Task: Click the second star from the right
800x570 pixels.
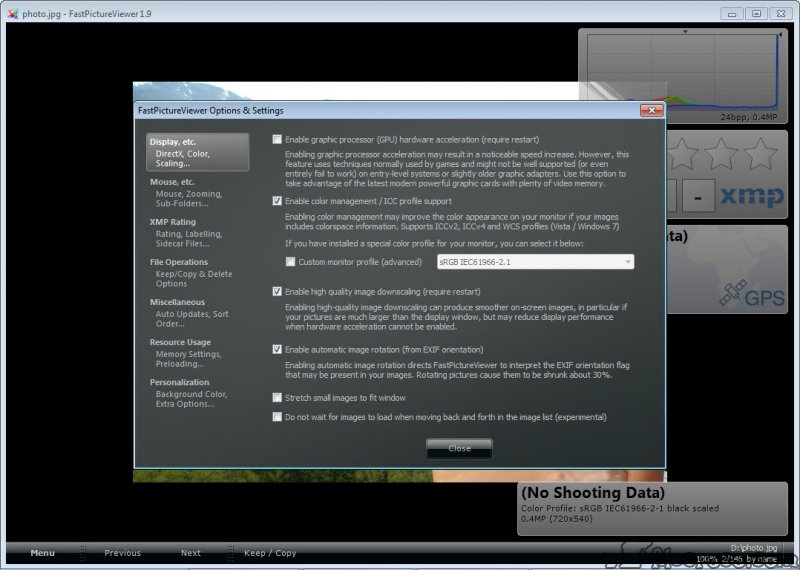Action: [720, 153]
